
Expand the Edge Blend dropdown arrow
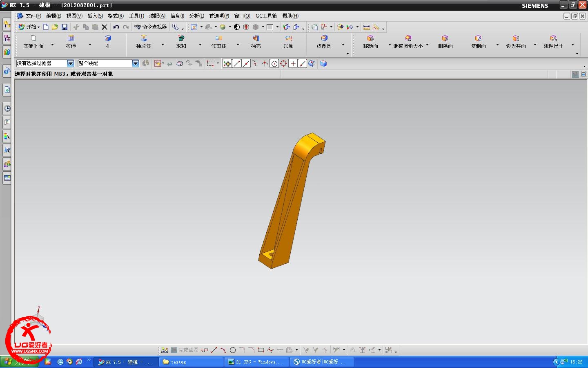(x=343, y=45)
